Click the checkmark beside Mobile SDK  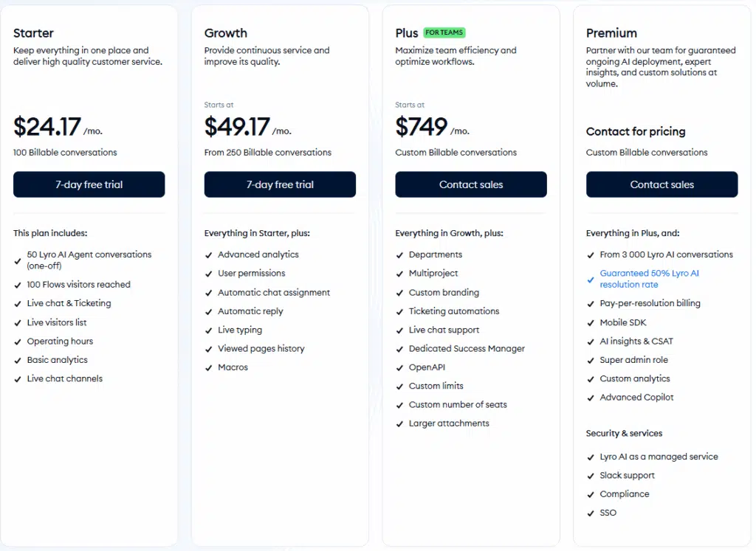[591, 322]
